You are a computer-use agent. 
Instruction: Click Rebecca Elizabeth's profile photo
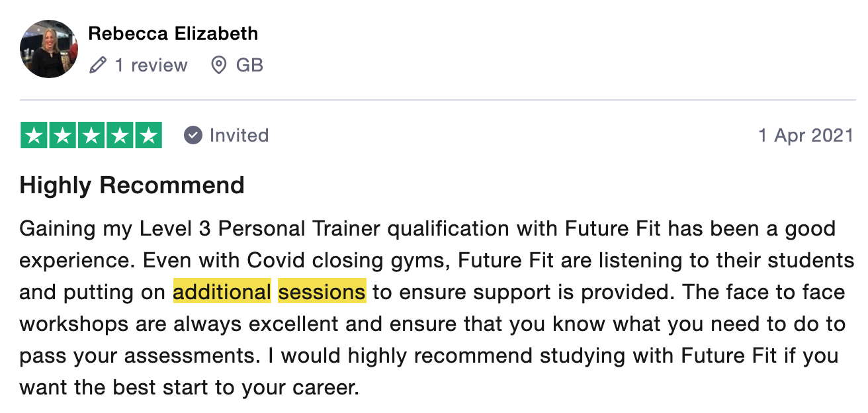(49, 49)
